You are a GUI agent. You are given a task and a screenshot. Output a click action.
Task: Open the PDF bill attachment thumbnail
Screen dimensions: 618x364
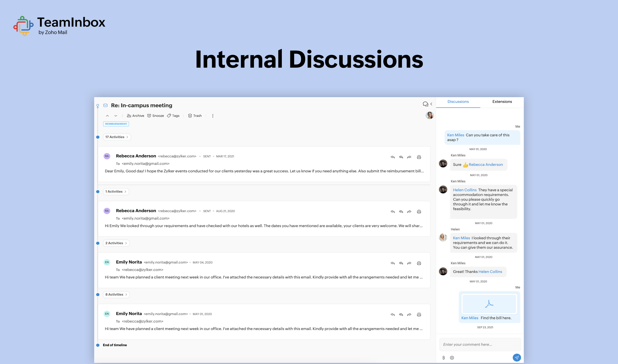(489, 304)
